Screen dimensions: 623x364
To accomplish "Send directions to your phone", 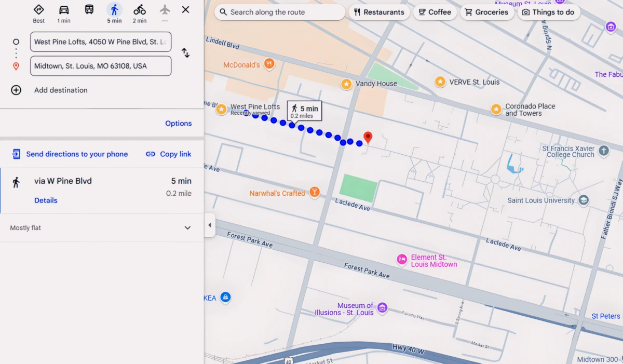I will pyautogui.click(x=70, y=154).
